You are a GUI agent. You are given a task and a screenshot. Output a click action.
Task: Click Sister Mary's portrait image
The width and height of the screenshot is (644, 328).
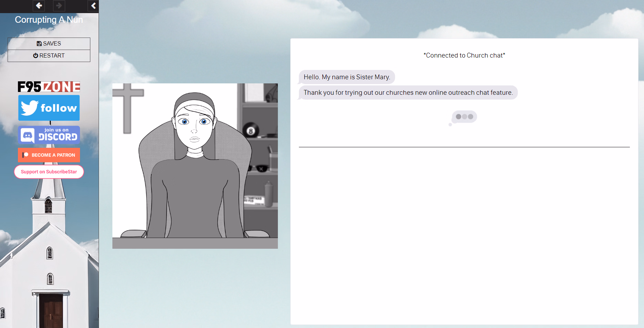tap(195, 165)
